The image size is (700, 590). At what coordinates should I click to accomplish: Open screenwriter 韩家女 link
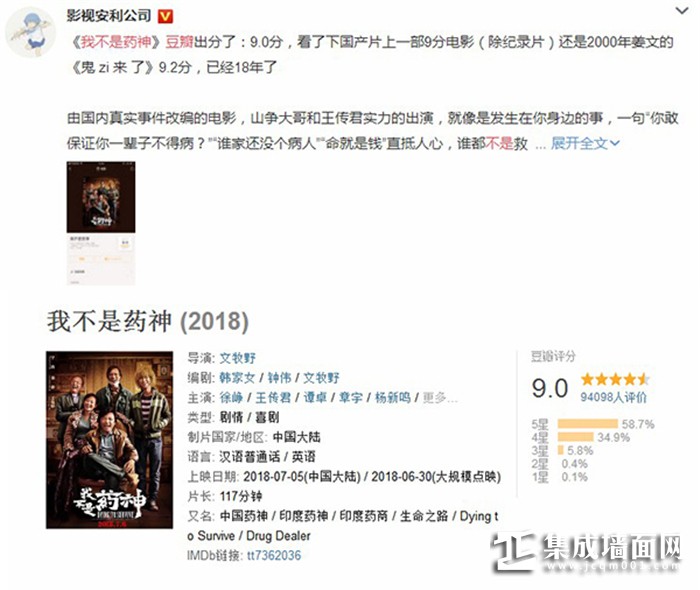point(237,378)
